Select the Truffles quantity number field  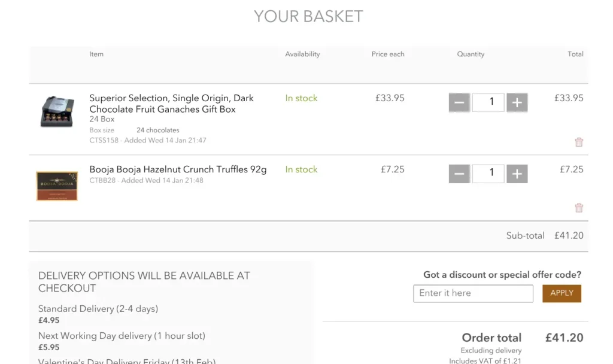point(488,173)
